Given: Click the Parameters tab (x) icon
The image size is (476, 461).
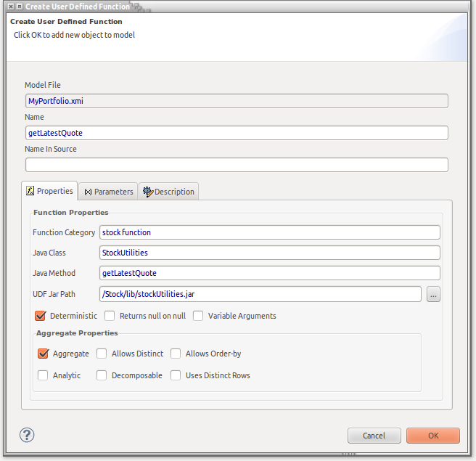Looking at the screenshot, I should [x=88, y=192].
